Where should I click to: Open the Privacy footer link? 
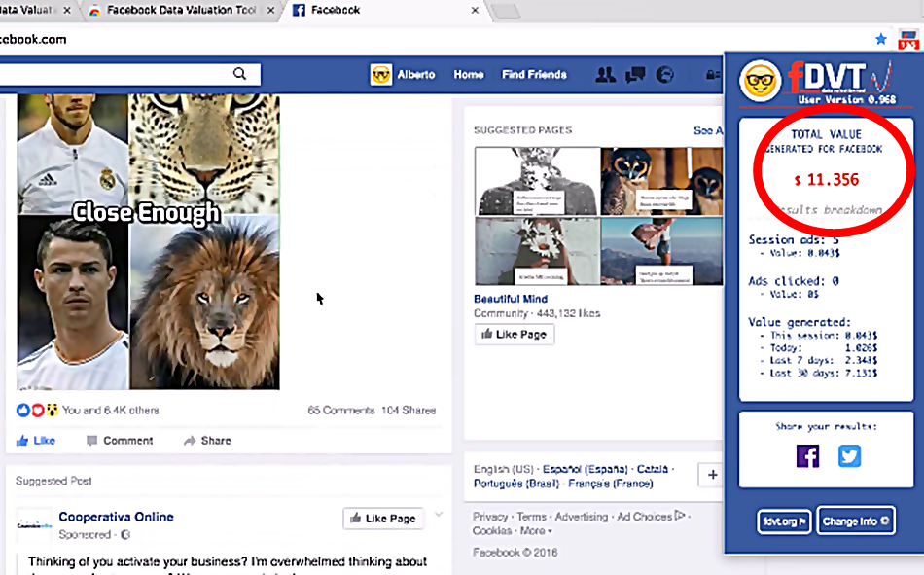489,517
